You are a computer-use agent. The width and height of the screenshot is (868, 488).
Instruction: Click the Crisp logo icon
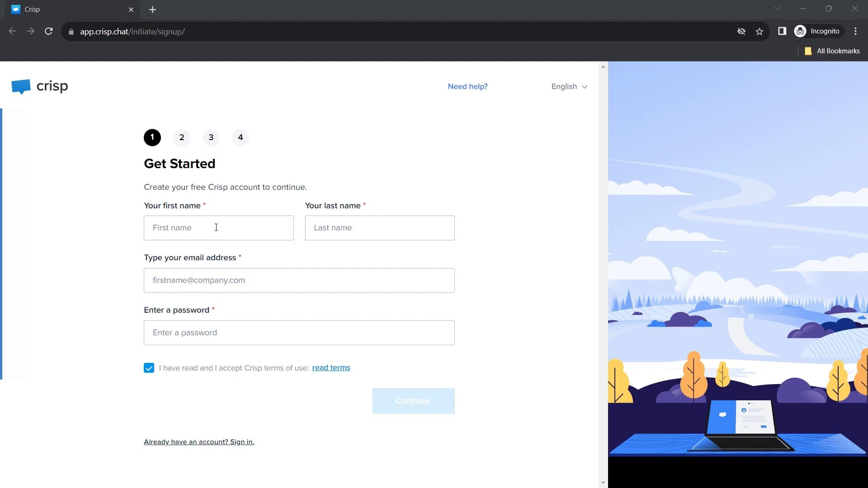21,86
